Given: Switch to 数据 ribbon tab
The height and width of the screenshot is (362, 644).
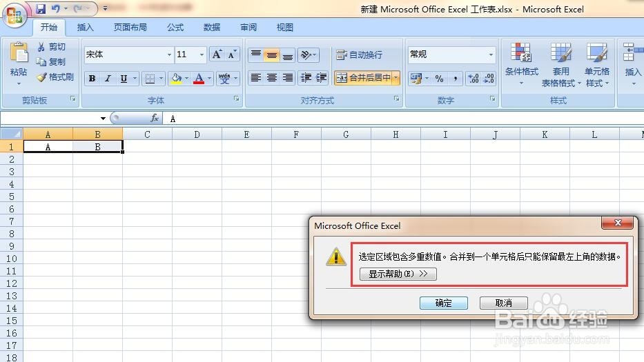Looking at the screenshot, I should pyautogui.click(x=212, y=28).
